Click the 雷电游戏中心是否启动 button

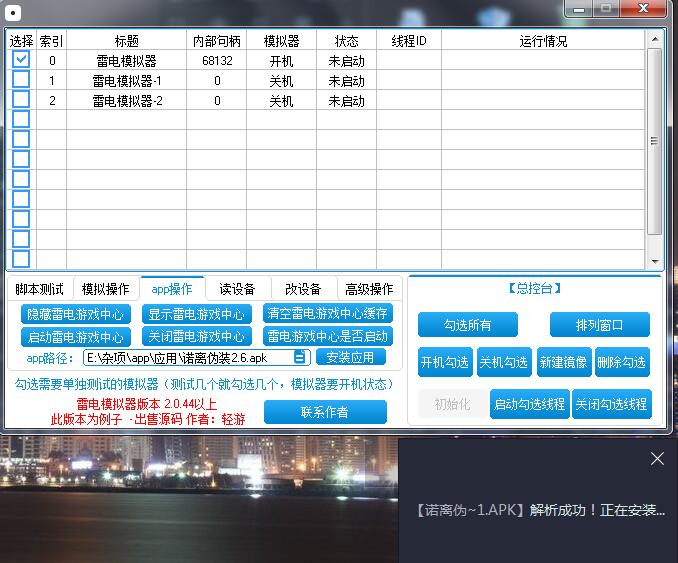327,336
